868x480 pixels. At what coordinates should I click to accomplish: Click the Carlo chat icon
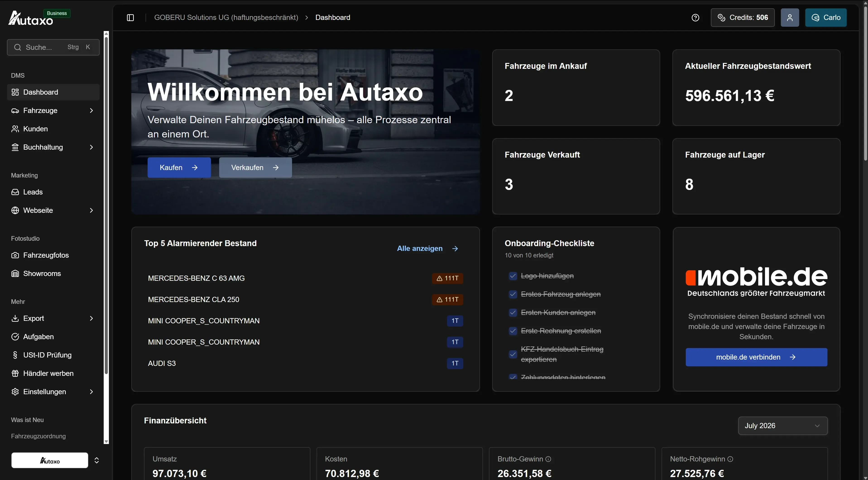point(815,17)
